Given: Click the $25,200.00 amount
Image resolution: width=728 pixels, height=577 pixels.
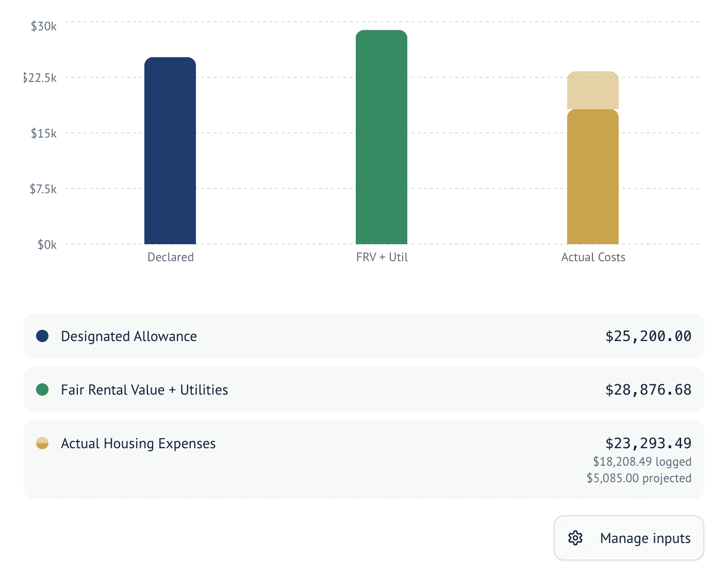Looking at the screenshot, I should click(x=648, y=336).
